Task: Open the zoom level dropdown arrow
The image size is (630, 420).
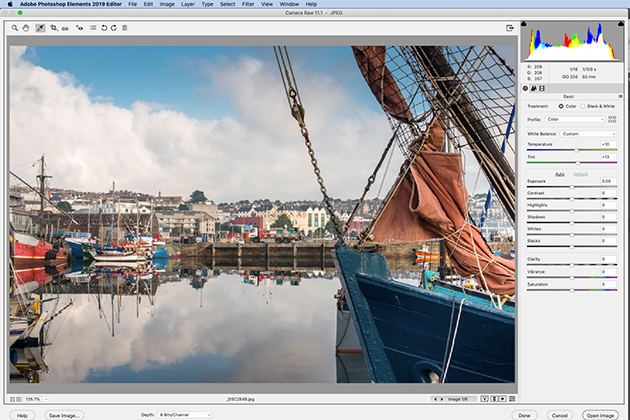Action: [46, 399]
